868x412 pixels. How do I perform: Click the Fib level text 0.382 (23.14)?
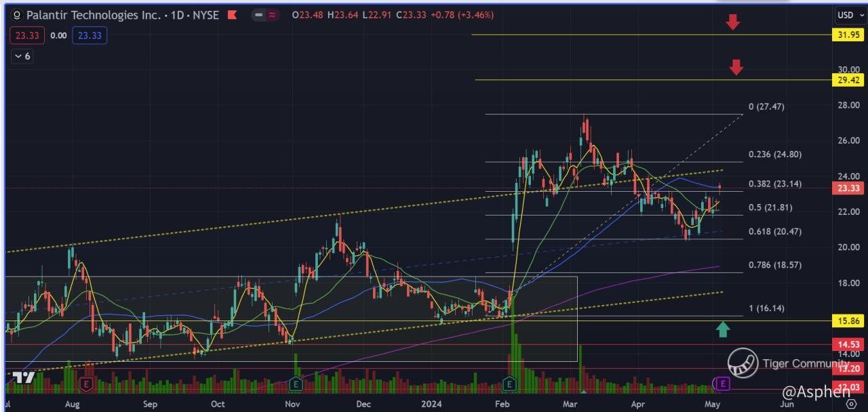point(775,184)
